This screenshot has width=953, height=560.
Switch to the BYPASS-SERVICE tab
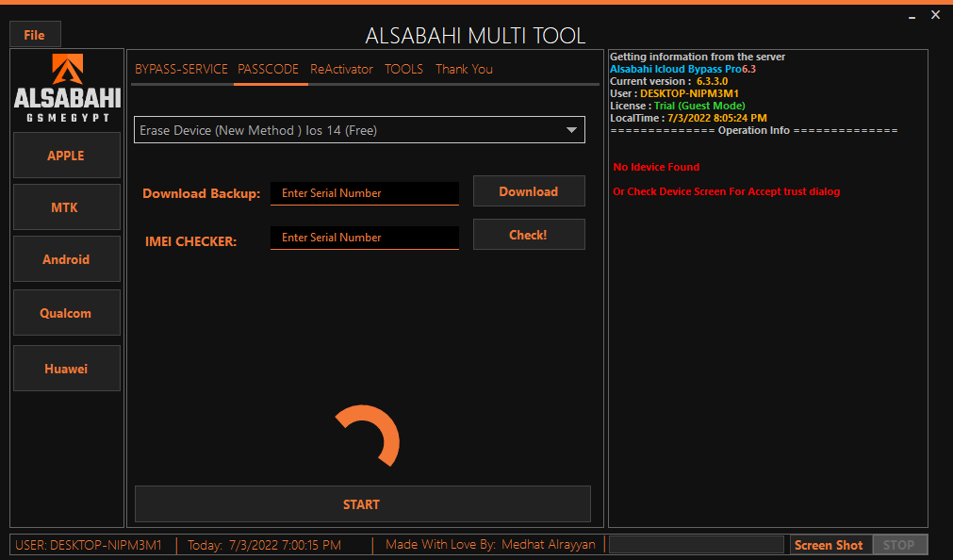point(181,69)
